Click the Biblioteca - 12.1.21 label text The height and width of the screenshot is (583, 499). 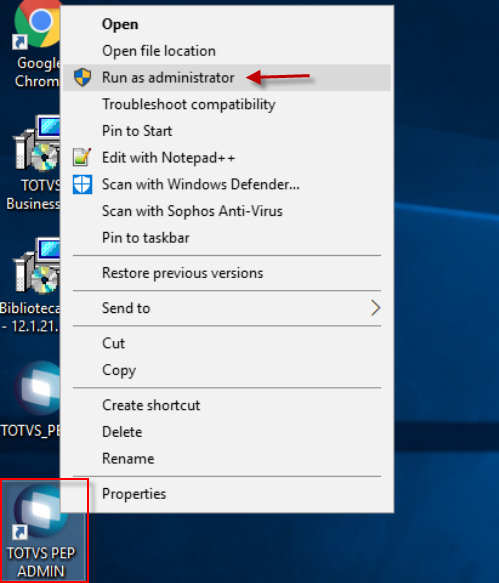[x=30, y=317]
